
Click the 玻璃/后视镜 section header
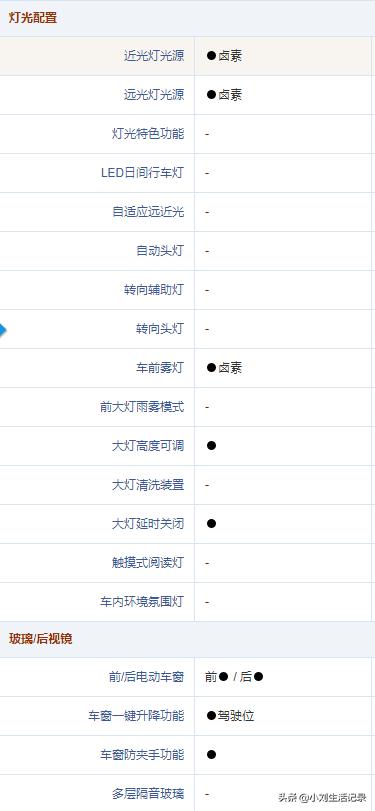click(x=40, y=639)
